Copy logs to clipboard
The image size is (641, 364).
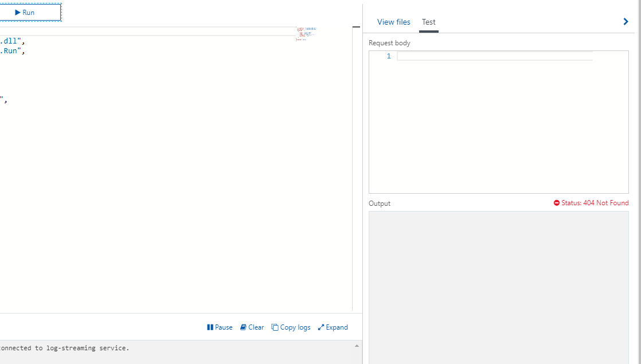291,327
